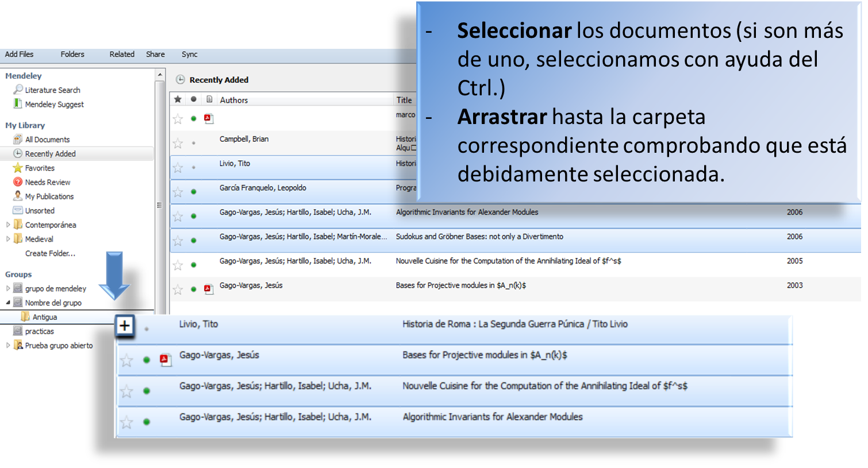Sort by the attached-file column header icon

(x=209, y=99)
